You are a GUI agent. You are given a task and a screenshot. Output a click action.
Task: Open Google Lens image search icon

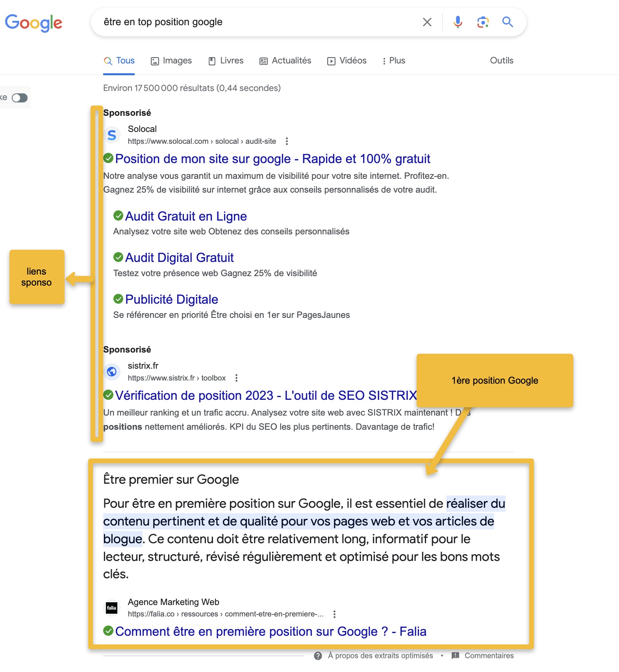483,22
